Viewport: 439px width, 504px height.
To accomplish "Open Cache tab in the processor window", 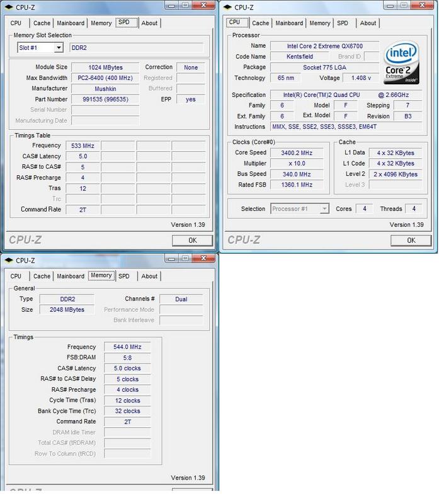I will pos(260,23).
